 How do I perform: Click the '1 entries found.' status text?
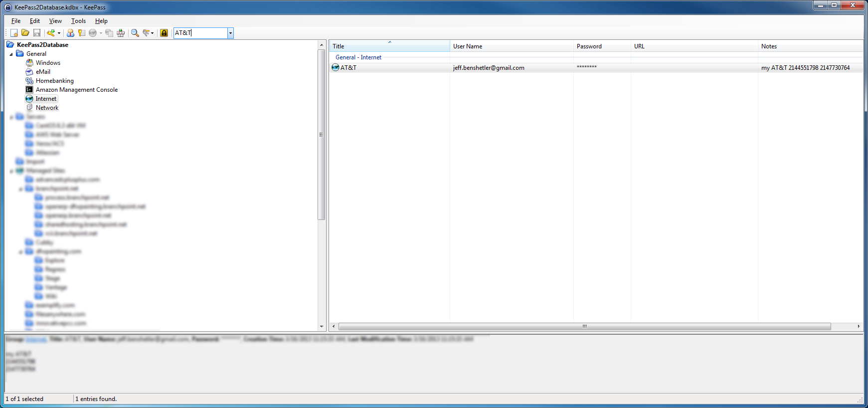tap(96, 399)
